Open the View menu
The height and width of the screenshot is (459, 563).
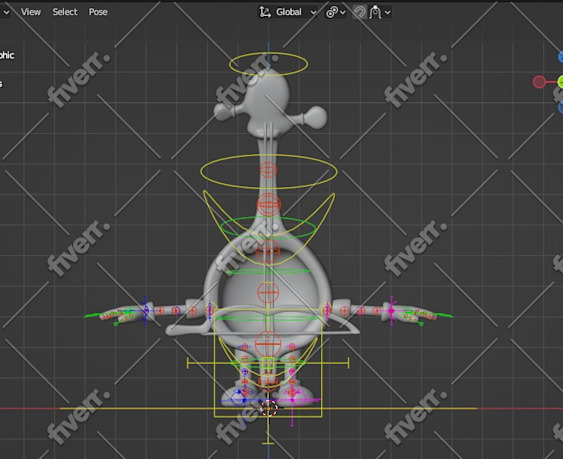pos(31,12)
